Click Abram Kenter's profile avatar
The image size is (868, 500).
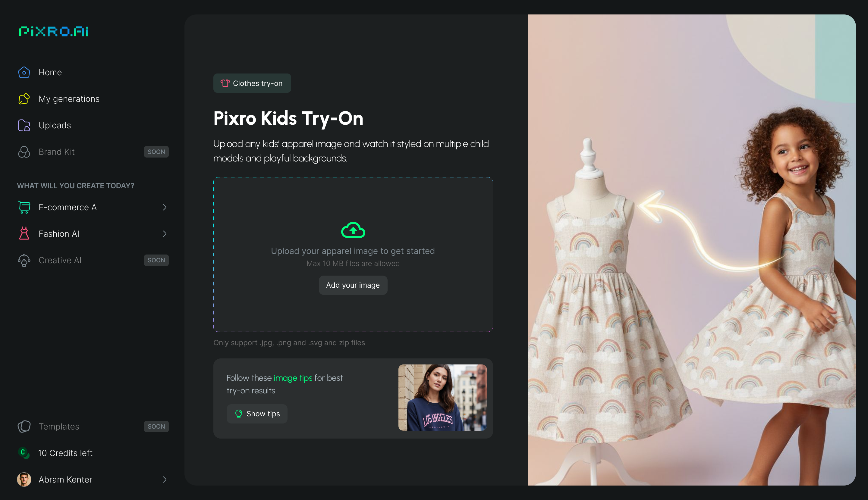pos(24,480)
